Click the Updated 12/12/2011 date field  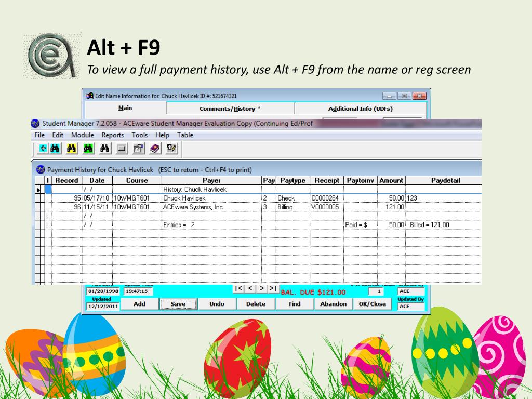tap(103, 306)
